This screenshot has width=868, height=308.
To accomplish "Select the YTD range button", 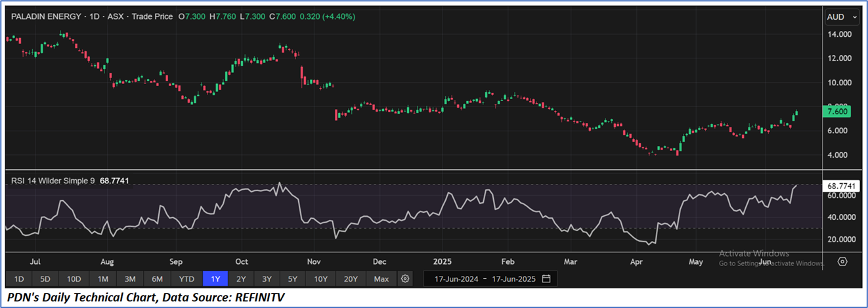I will [187, 278].
